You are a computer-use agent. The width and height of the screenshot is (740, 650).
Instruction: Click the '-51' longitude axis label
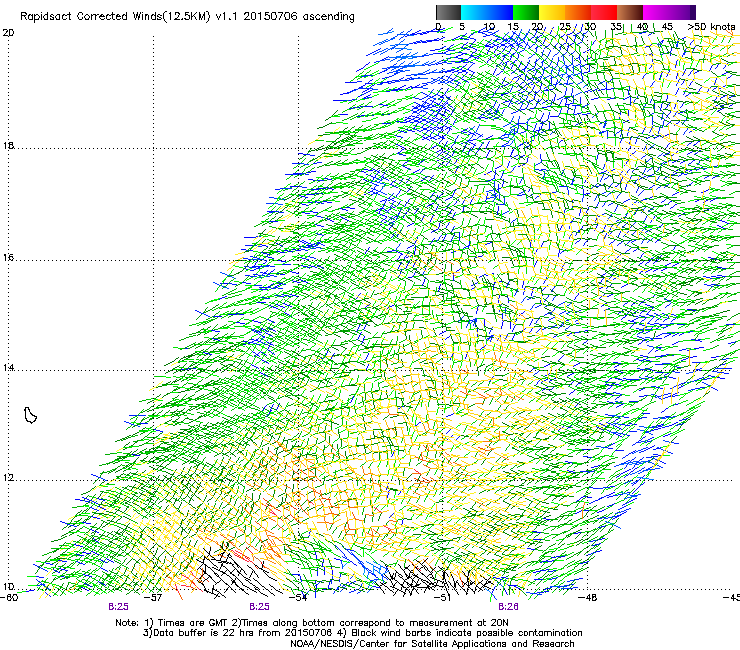[x=443, y=598]
